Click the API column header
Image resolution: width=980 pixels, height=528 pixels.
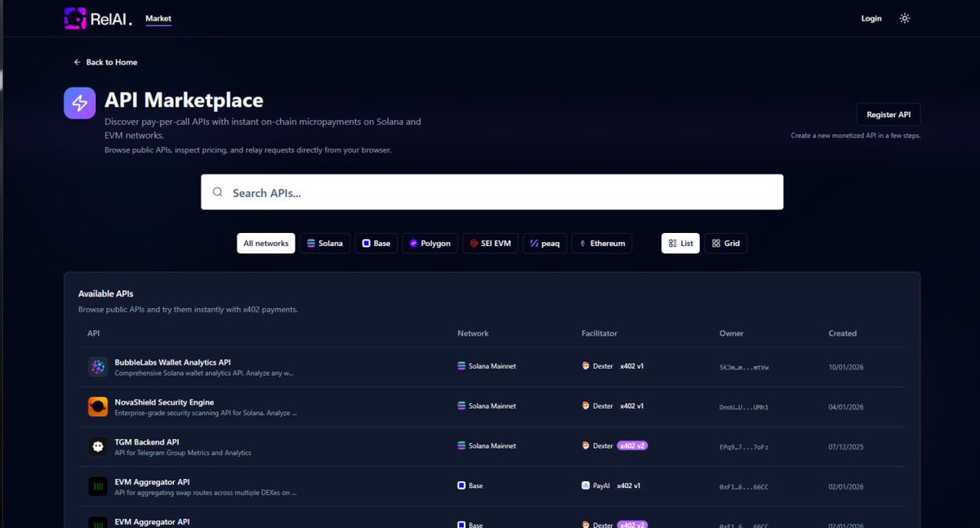[x=94, y=333]
